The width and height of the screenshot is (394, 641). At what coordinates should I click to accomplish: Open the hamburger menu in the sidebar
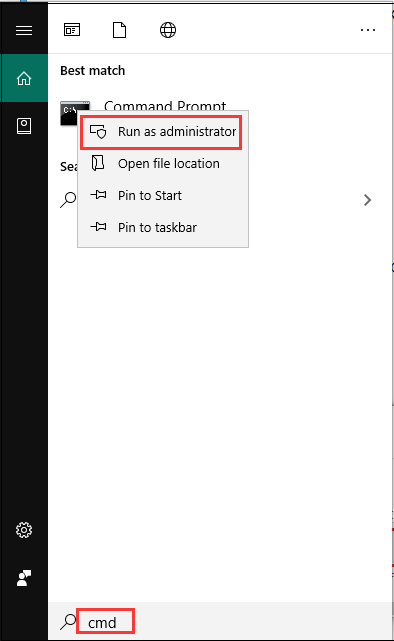[x=24, y=30]
